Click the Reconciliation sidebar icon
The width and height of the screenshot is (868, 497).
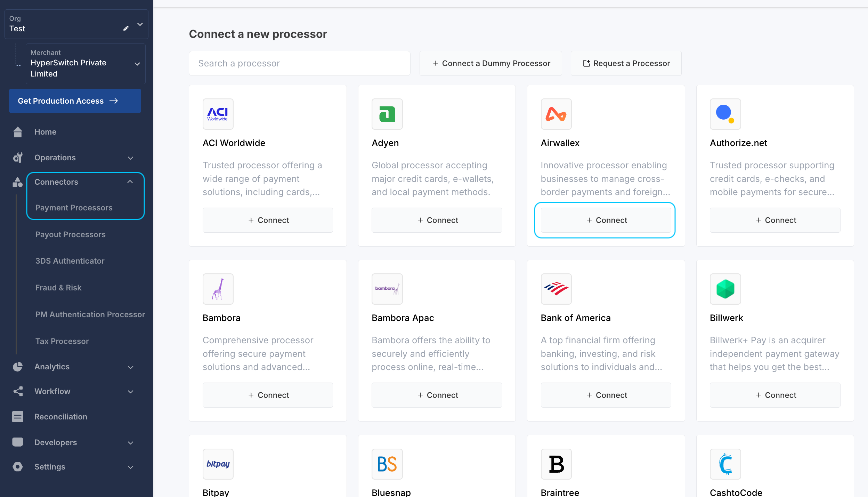tap(17, 417)
